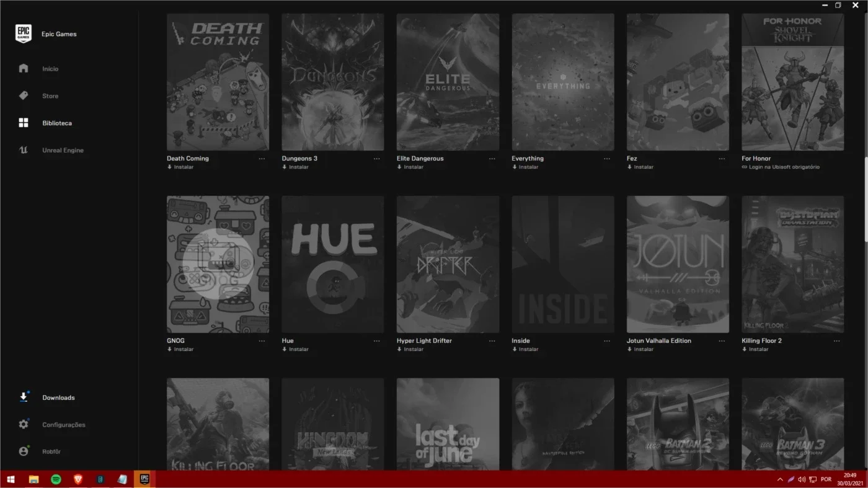Open options menu for Inside
Viewport: 868px width, 488px height.
coord(607,341)
